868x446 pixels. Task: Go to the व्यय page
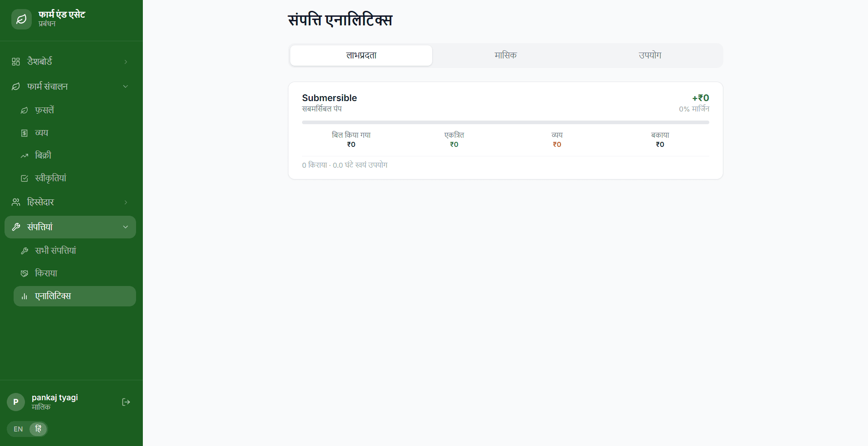click(x=75, y=133)
